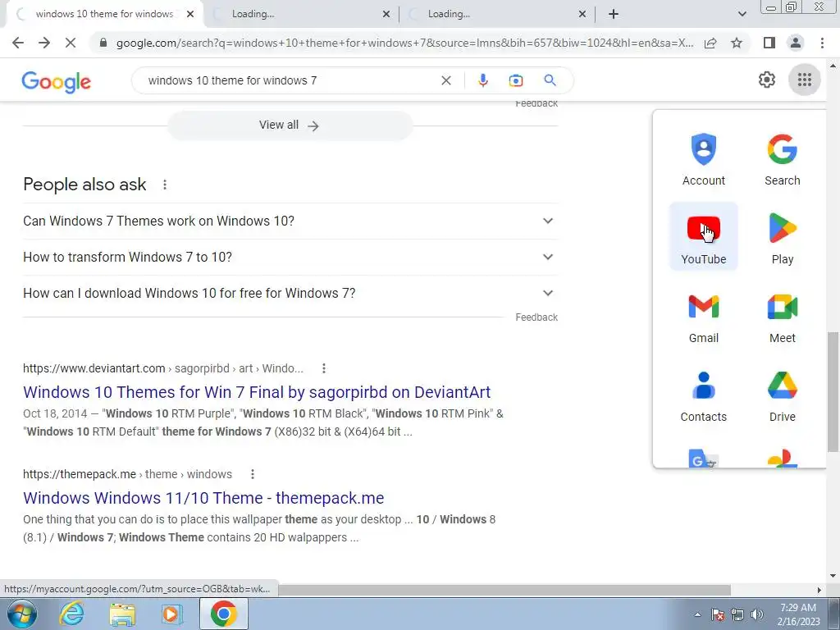The image size is (840, 630).
Task: Expand "How to transform Windows 7 to 10?"
Action: [x=290, y=257]
